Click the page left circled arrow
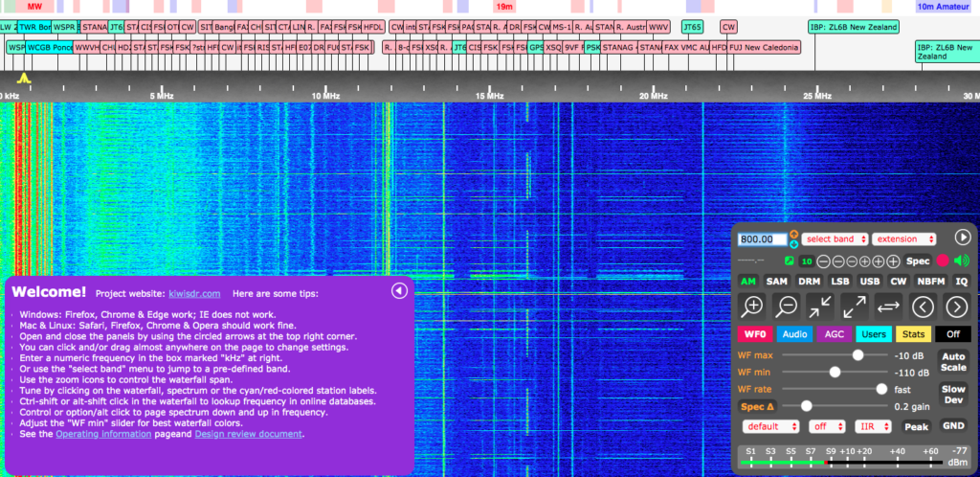This screenshot has height=477, width=980. point(922,307)
